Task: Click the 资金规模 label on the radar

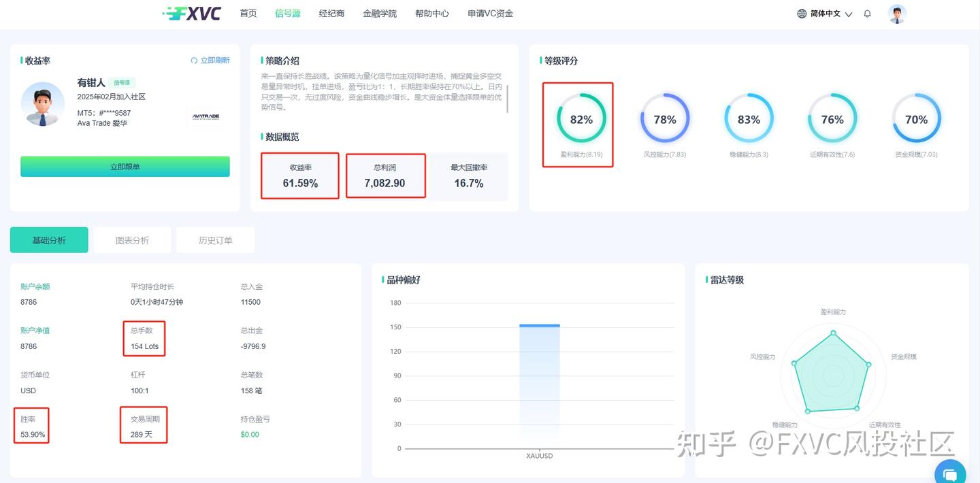Action: coord(903,356)
